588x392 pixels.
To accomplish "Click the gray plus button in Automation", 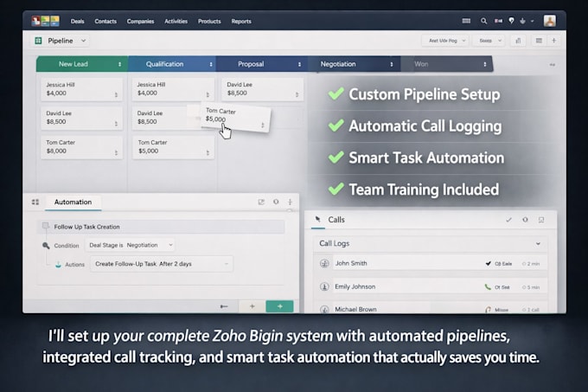I will pyautogui.click(x=252, y=306).
